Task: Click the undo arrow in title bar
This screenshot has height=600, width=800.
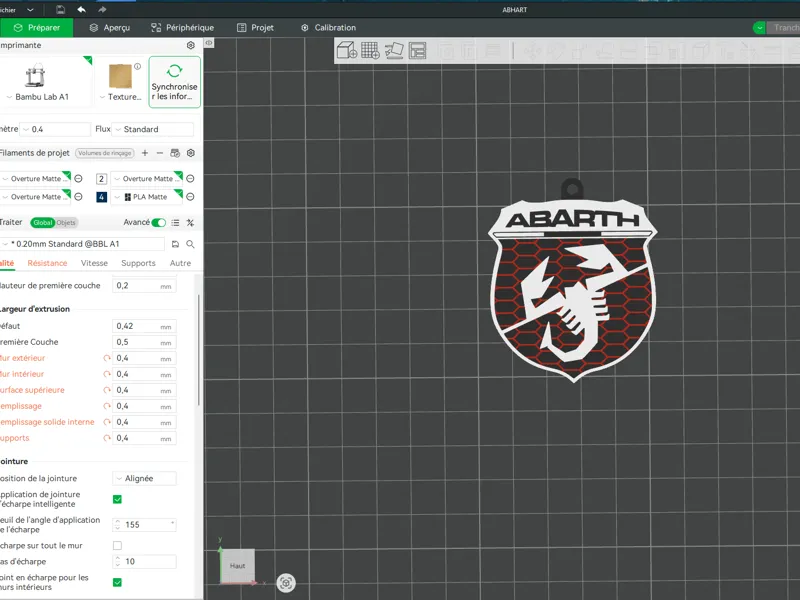Action: pyautogui.click(x=81, y=9)
